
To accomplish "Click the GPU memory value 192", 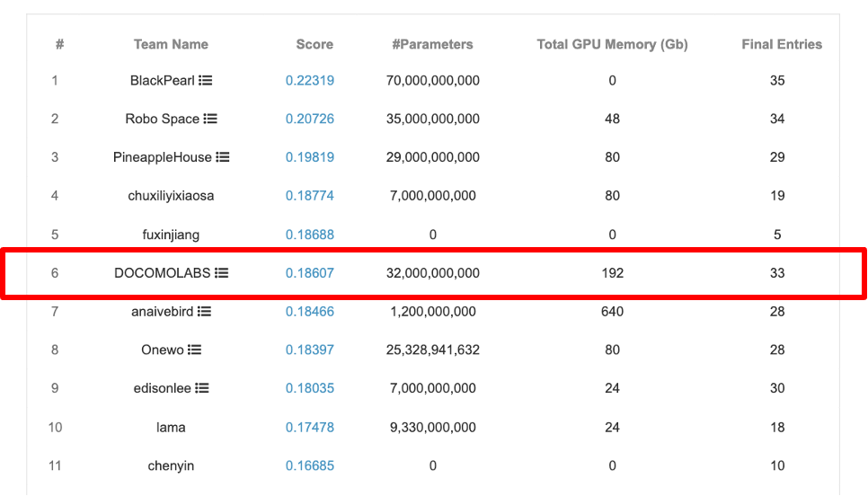I will pos(612,273).
